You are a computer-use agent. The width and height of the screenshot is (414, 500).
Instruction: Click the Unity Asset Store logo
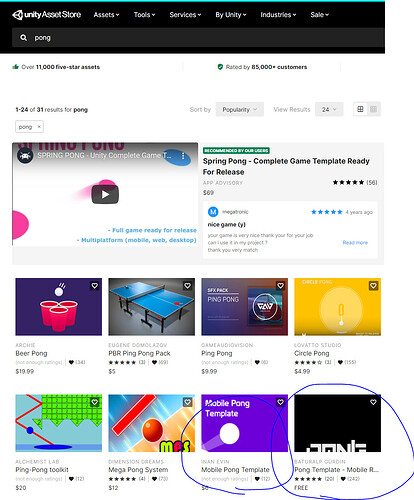coord(47,15)
